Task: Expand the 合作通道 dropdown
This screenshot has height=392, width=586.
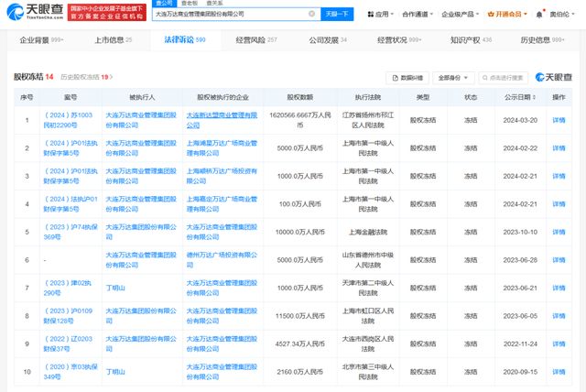Action: click(418, 15)
